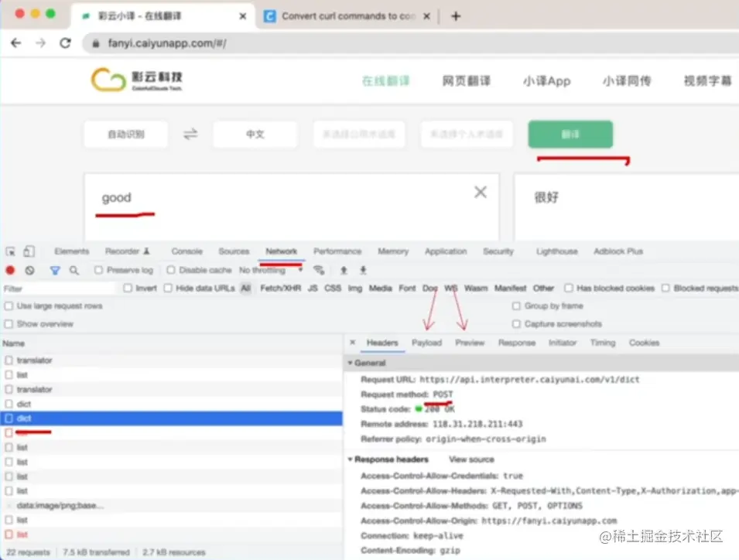Click the address bar URL field

point(410,43)
